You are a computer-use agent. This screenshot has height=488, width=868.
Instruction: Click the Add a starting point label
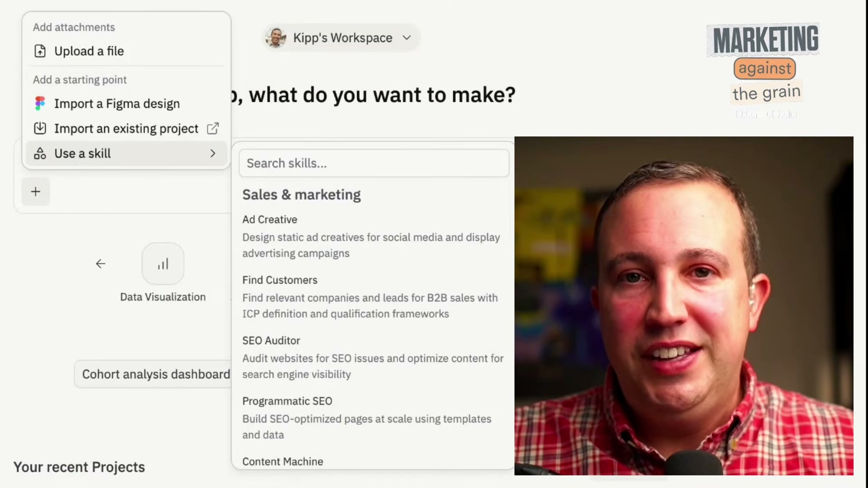point(80,80)
